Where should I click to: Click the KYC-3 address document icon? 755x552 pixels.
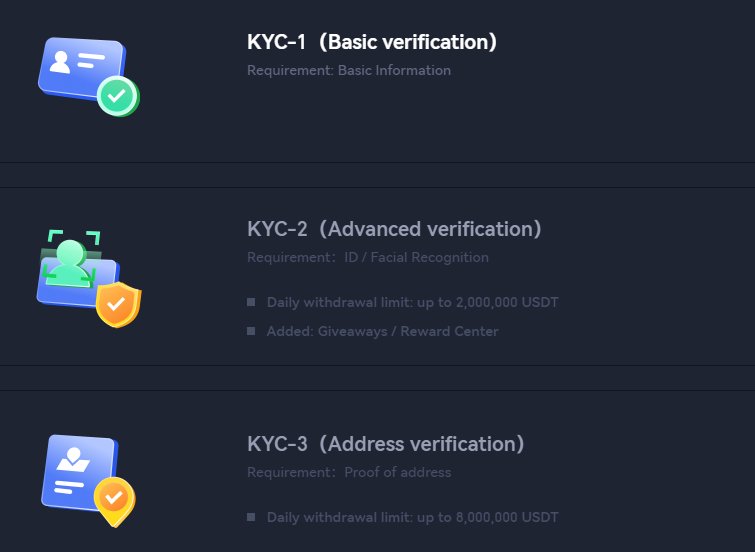(77, 471)
